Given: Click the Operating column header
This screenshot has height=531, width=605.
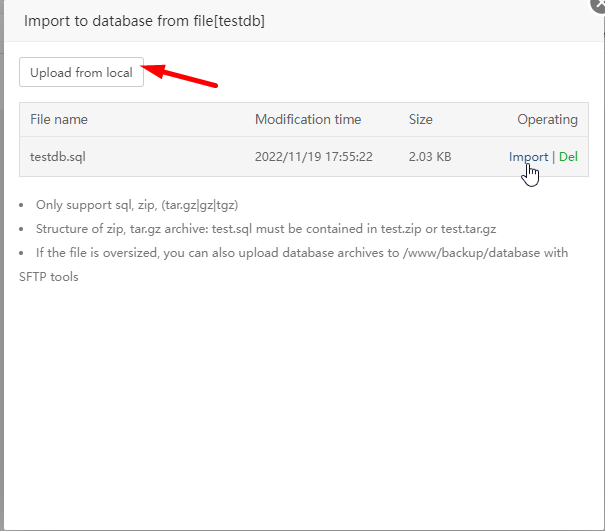Looking at the screenshot, I should tap(548, 119).
